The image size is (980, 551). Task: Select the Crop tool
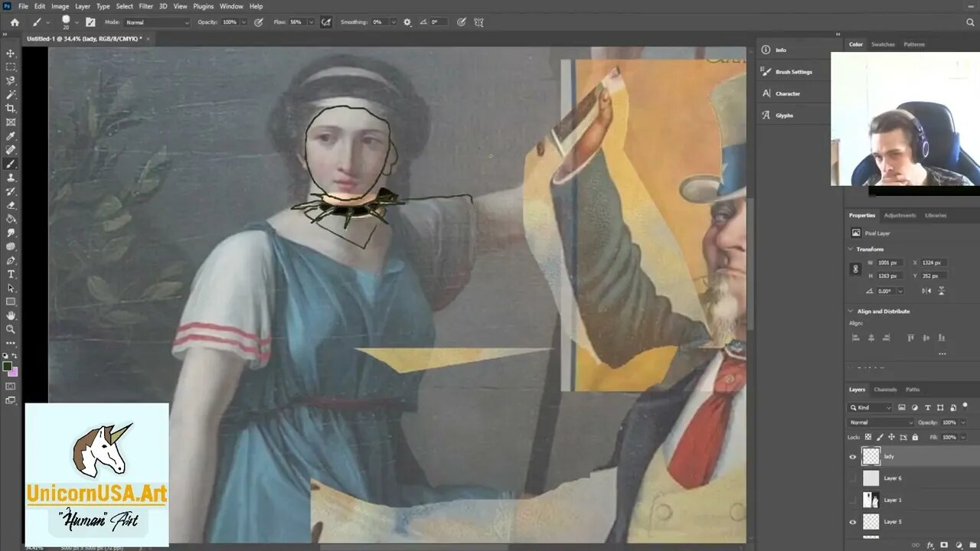coord(11,108)
